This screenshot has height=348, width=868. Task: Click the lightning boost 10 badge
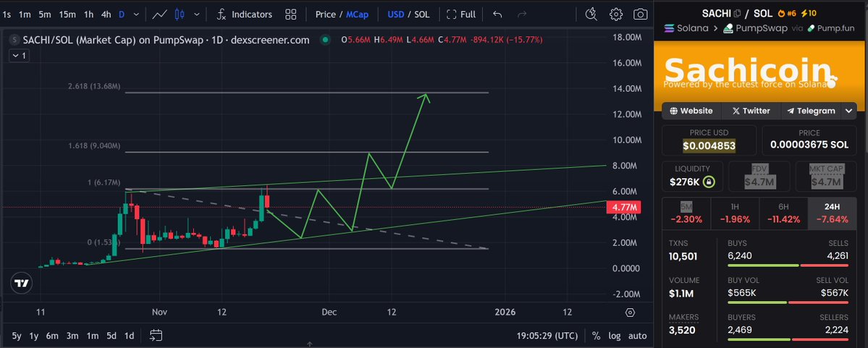808,13
